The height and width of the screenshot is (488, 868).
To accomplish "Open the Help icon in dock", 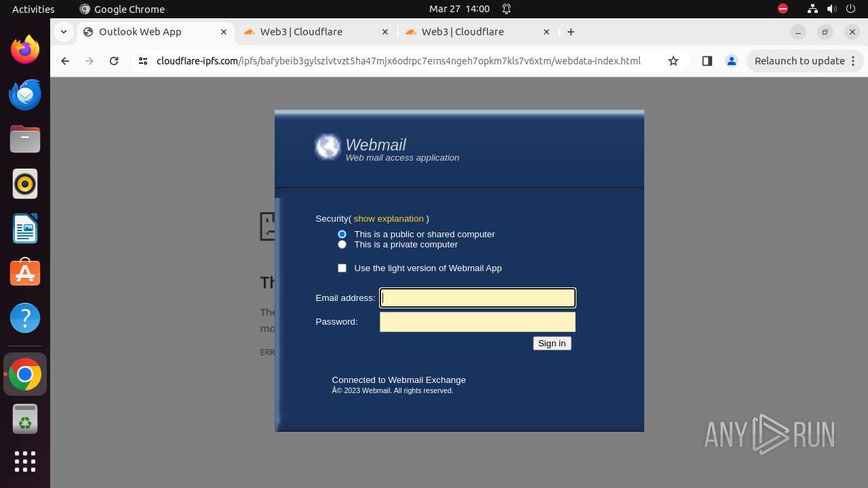I will 25,318.
